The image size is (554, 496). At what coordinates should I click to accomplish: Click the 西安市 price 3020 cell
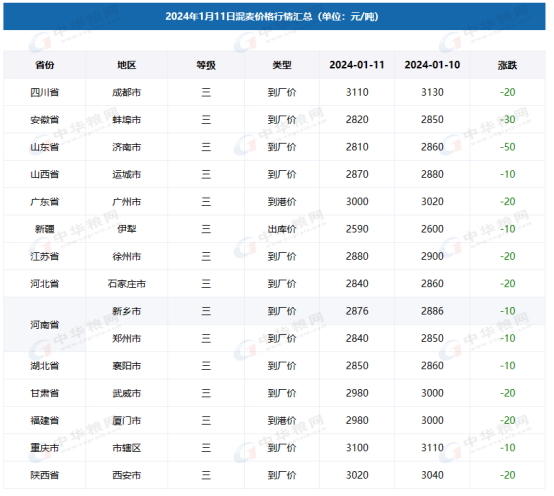(x=357, y=475)
